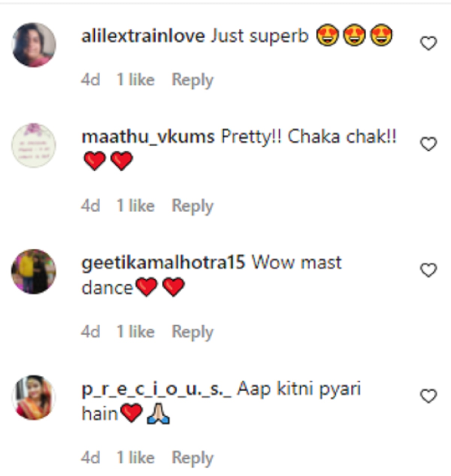View p_r_e_c_i_o_u._s._ avatar
Viewport: 451px width, 476px height.
click(x=34, y=397)
